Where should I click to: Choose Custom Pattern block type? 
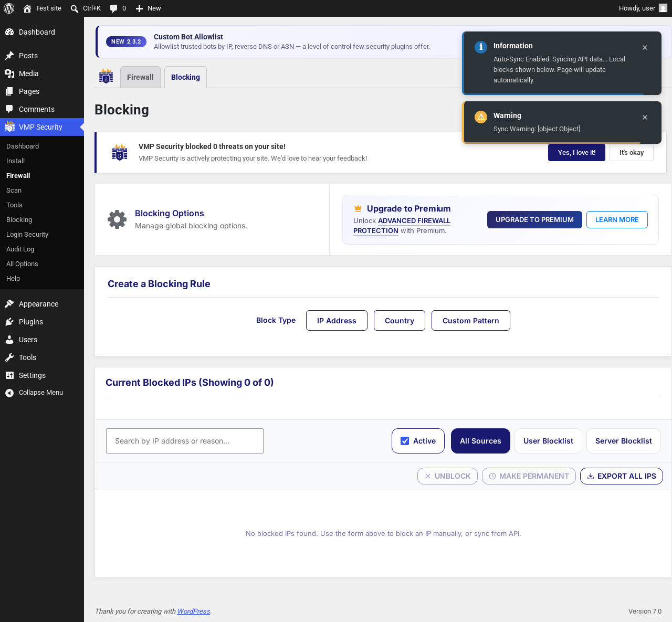click(471, 321)
